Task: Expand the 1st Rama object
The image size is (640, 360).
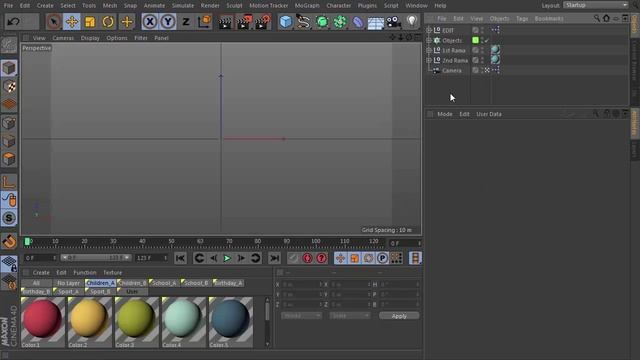Action: [x=429, y=50]
